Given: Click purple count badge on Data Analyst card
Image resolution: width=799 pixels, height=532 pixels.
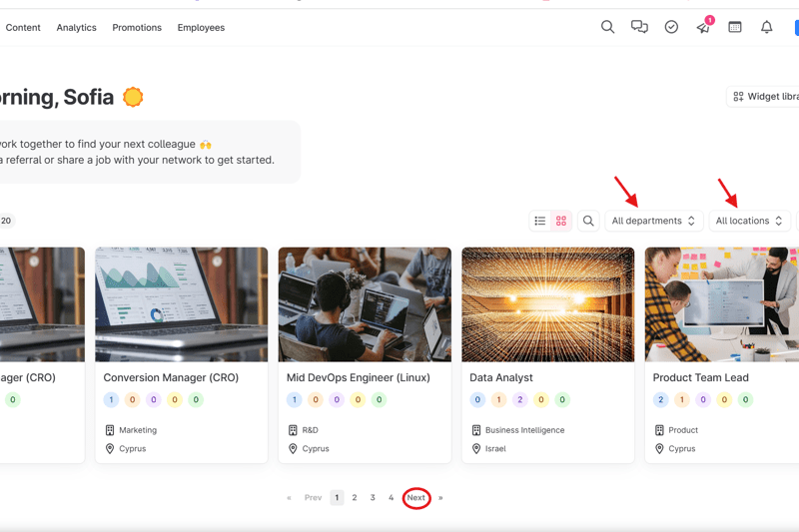Looking at the screenshot, I should pos(519,399).
